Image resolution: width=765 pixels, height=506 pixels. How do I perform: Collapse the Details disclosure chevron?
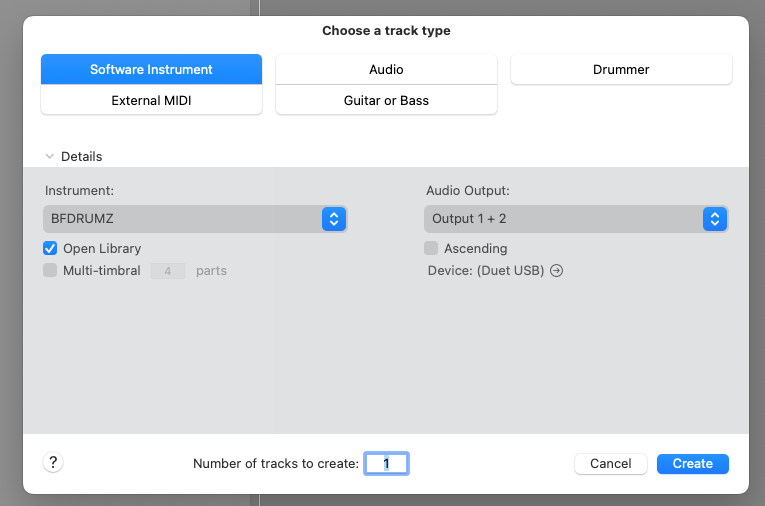49,156
